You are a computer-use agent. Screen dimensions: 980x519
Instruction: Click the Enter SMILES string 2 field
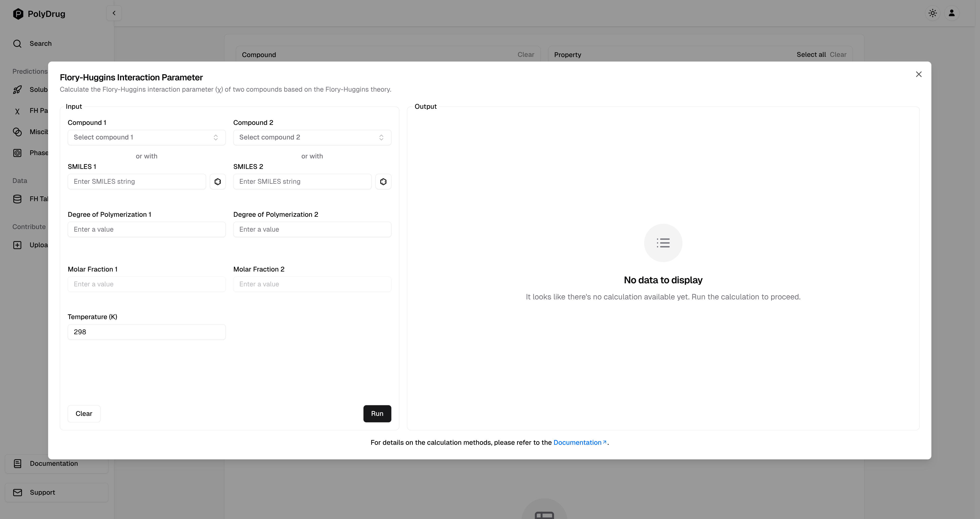coord(302,182)
